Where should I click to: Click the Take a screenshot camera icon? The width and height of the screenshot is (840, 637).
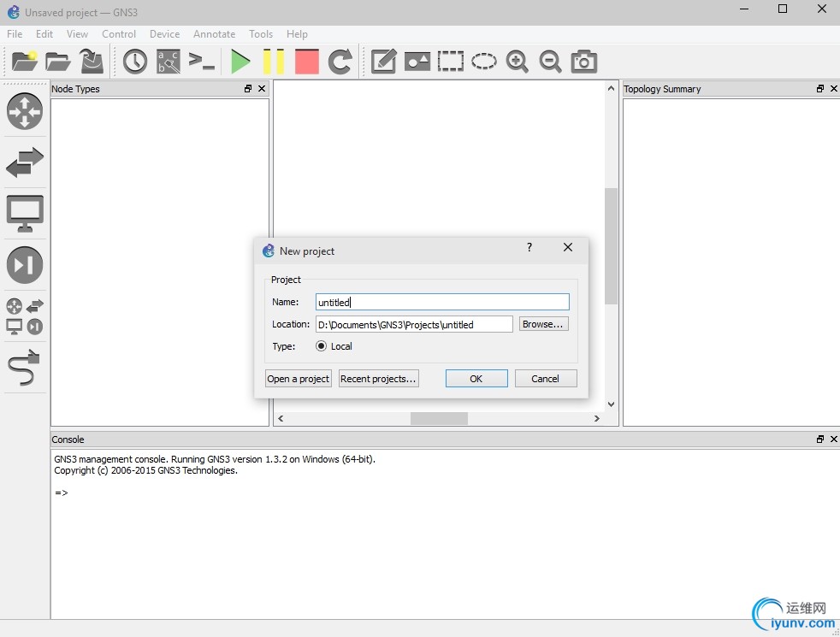coord(584,61)
